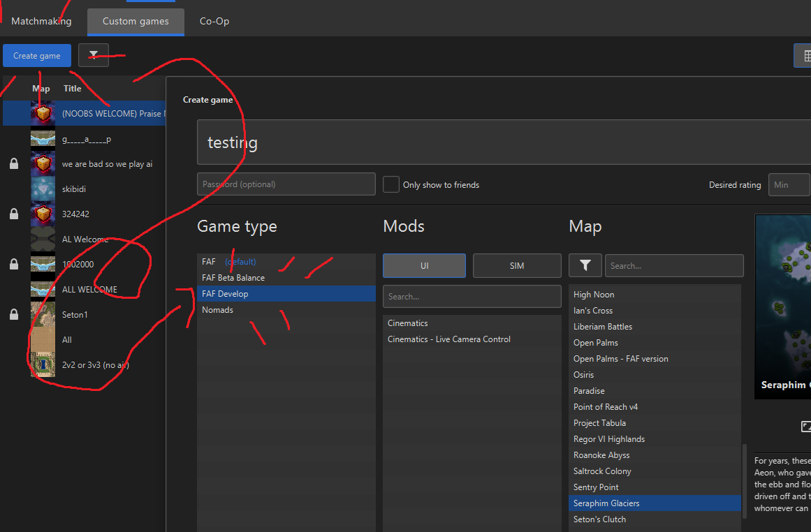This screenshot has width=811, height=532.
Task: Select the UI mods toggle button
Action: (424, 265)
